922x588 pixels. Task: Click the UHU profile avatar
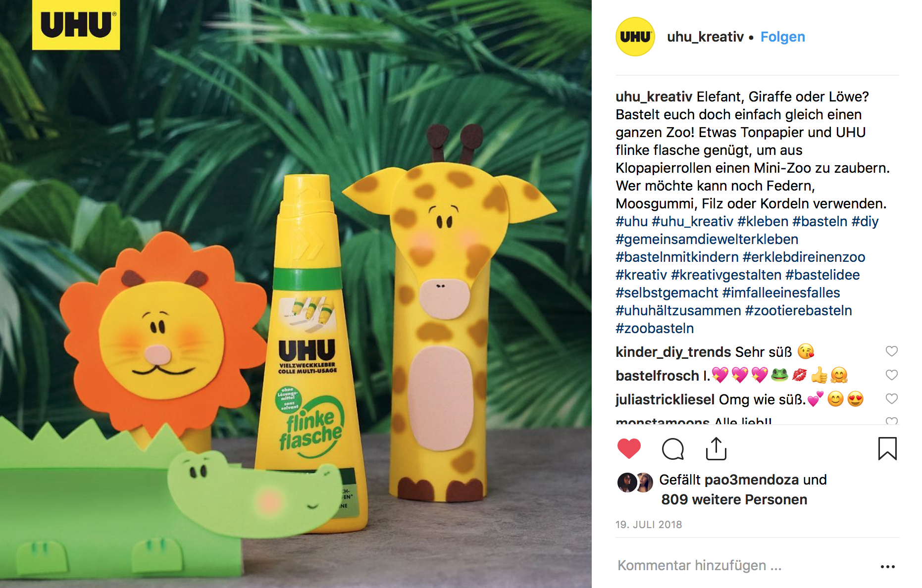coord(635,37)
